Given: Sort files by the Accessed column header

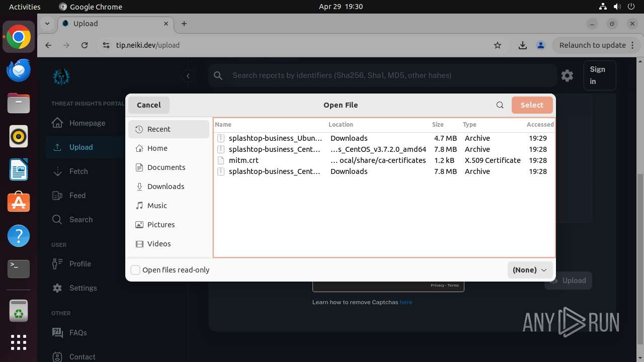Looking at the screenshot, I should click(x=540, y=125).
